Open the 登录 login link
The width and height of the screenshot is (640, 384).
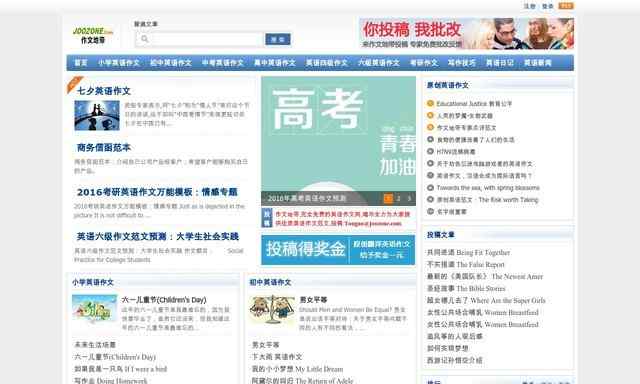point(547,6)
